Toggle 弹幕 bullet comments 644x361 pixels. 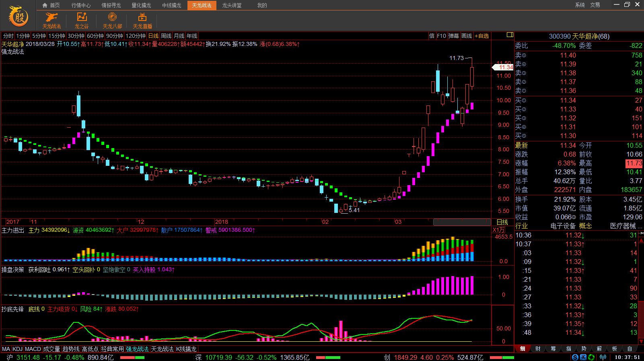click(x=453, y=36)
